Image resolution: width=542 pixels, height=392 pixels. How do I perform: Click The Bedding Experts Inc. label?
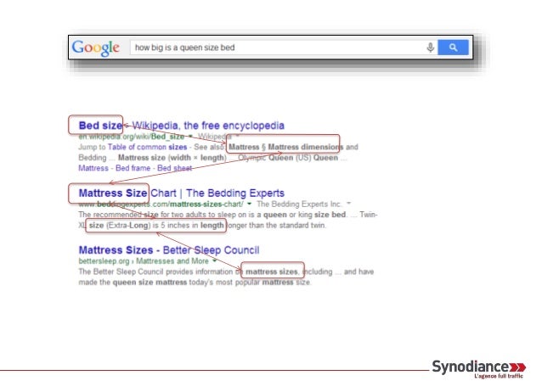tap(299, 204)
